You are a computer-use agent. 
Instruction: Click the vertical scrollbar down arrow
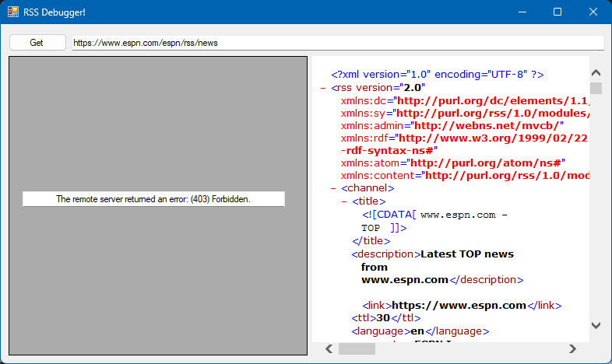click(x=596, y=325)
